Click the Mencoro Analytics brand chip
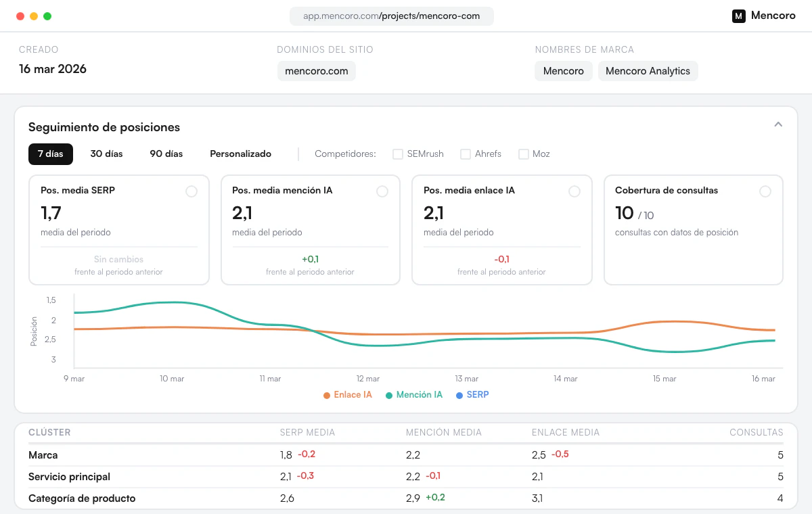The image size is (812, 514). [648, 71]
